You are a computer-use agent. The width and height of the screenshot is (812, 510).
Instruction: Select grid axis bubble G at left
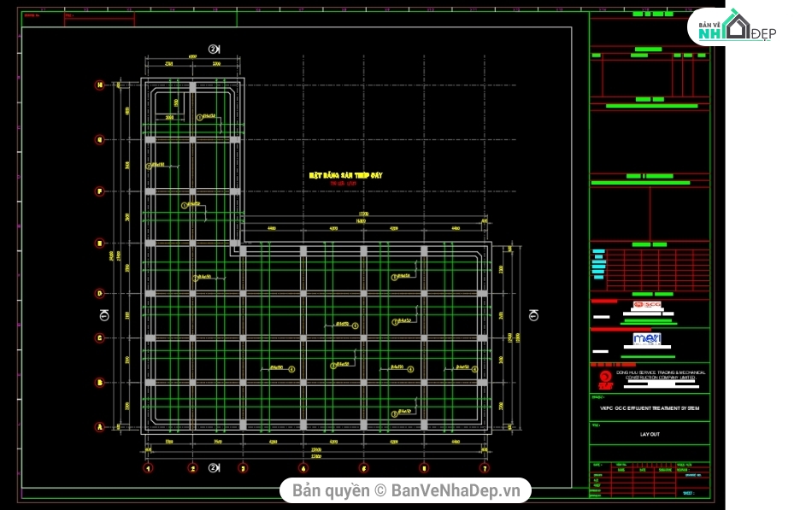click(100, 138)
